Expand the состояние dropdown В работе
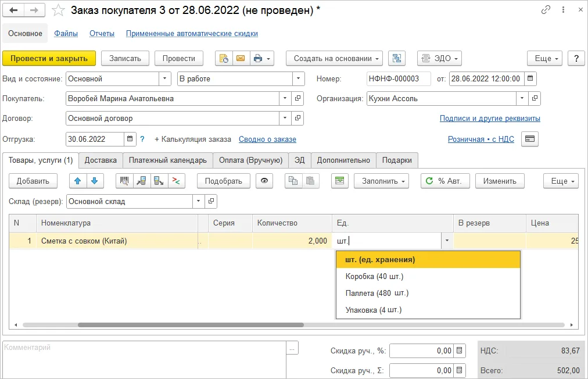588x379 pixels. coord(298,78)
